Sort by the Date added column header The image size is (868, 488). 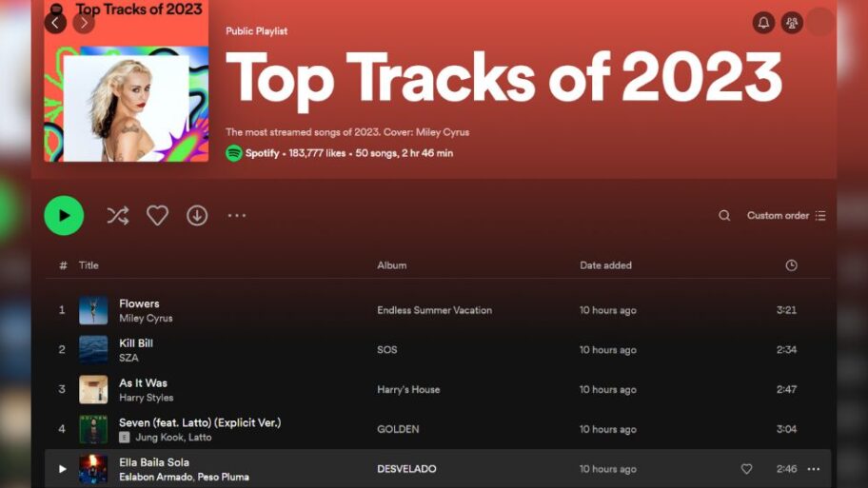click(x=605, y=265)
